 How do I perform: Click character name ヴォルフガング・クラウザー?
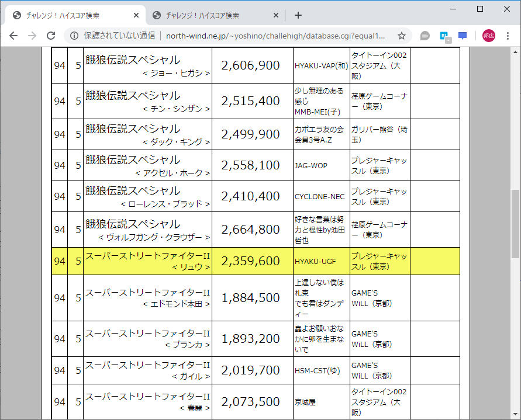(x=154, y=237)
